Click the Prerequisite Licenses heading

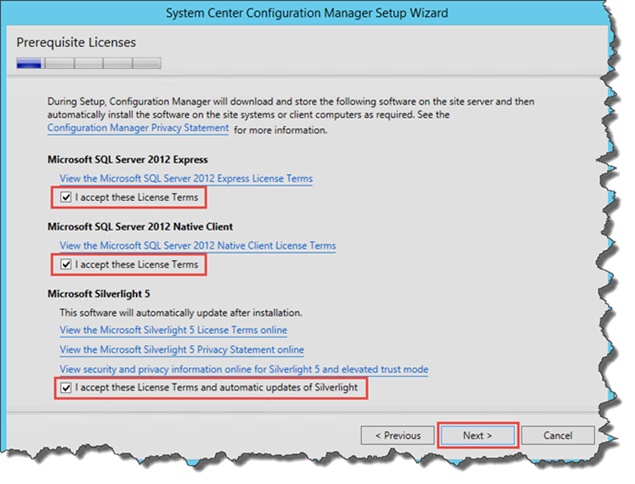[x=76, y=43]
